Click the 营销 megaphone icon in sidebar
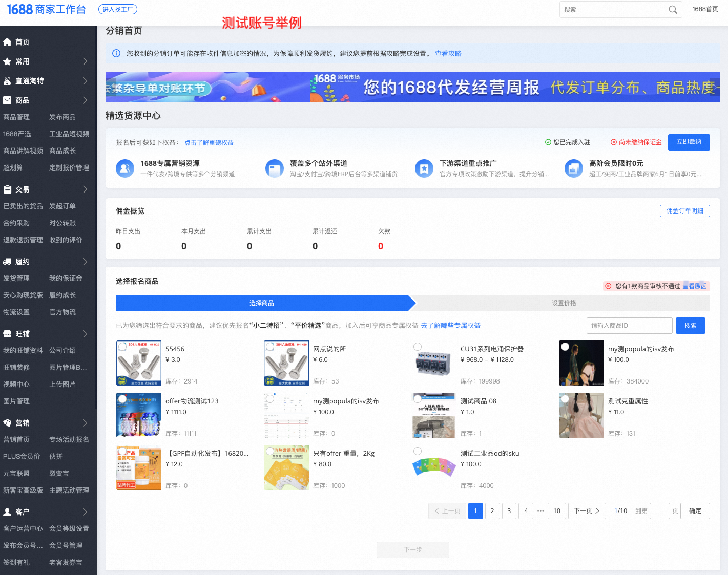Image resolution: width=728 pixels, height=575 pixels. [7, 422]
